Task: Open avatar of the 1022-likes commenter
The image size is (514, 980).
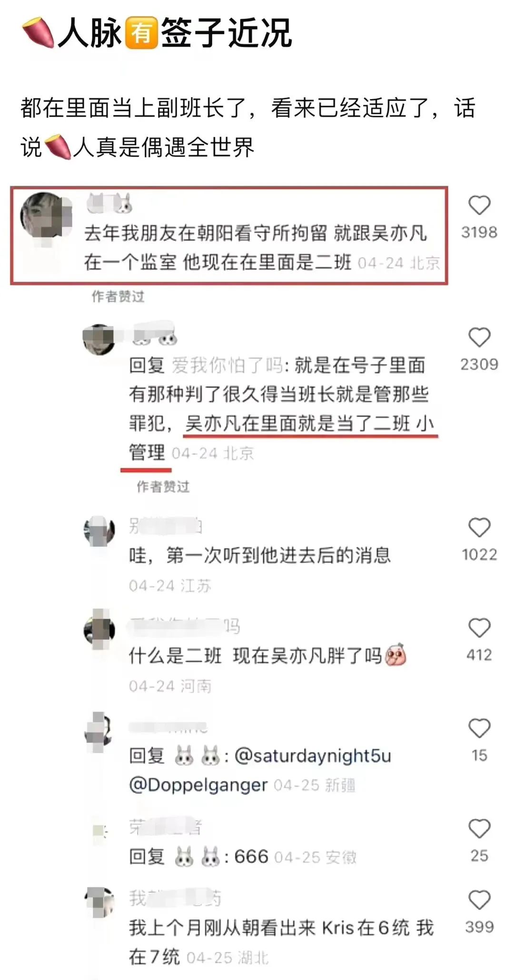Action: 99,530
